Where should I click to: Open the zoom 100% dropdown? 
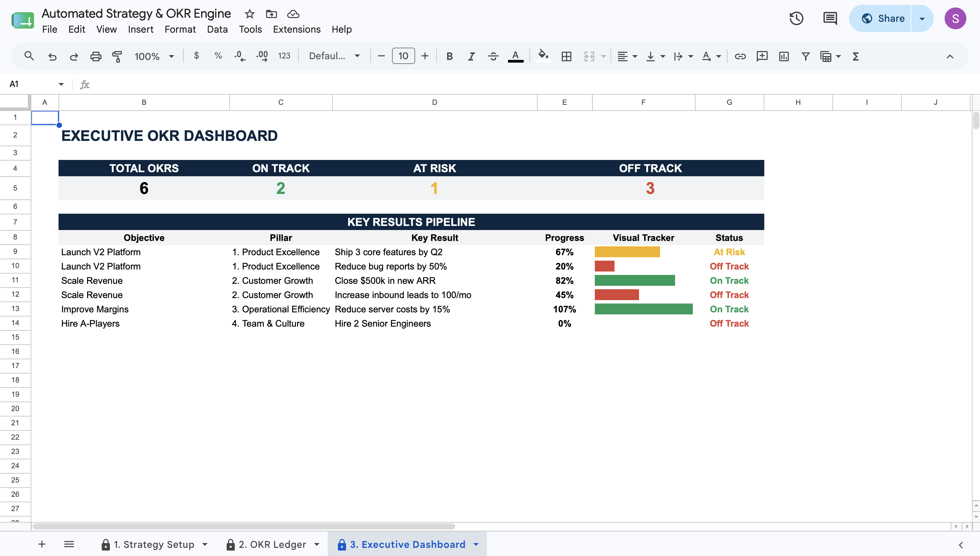point(154,56)
